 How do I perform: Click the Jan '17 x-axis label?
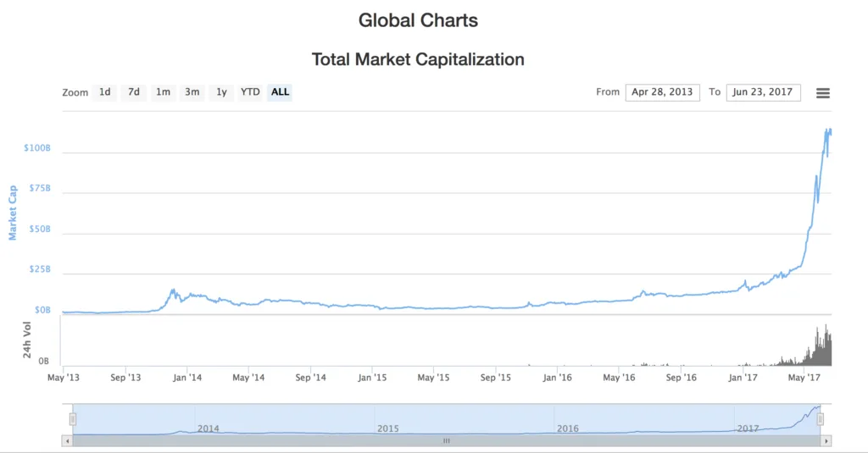[x=743, y=378]
